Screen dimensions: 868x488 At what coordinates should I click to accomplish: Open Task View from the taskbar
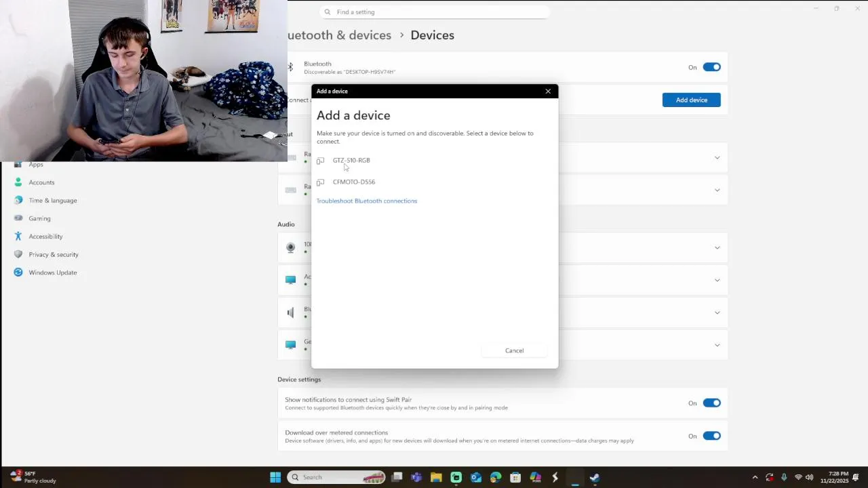[397, 477]
